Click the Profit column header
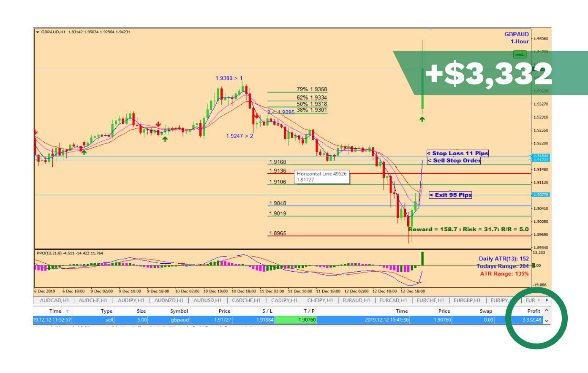588x373 pixels. (534, 311)
